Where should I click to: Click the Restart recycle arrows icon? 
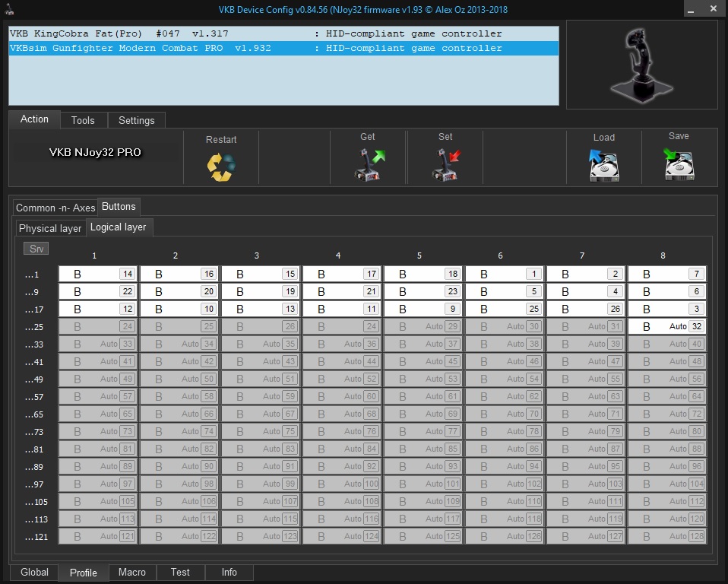(x=220, y=167)
